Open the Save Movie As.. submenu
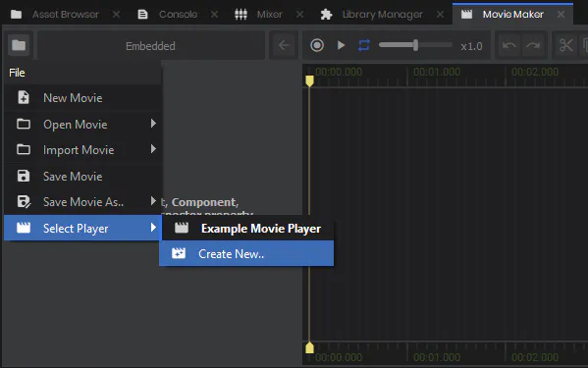Viewport: 588px width, 368px height. pyautogui.click(x=82, y=202)
